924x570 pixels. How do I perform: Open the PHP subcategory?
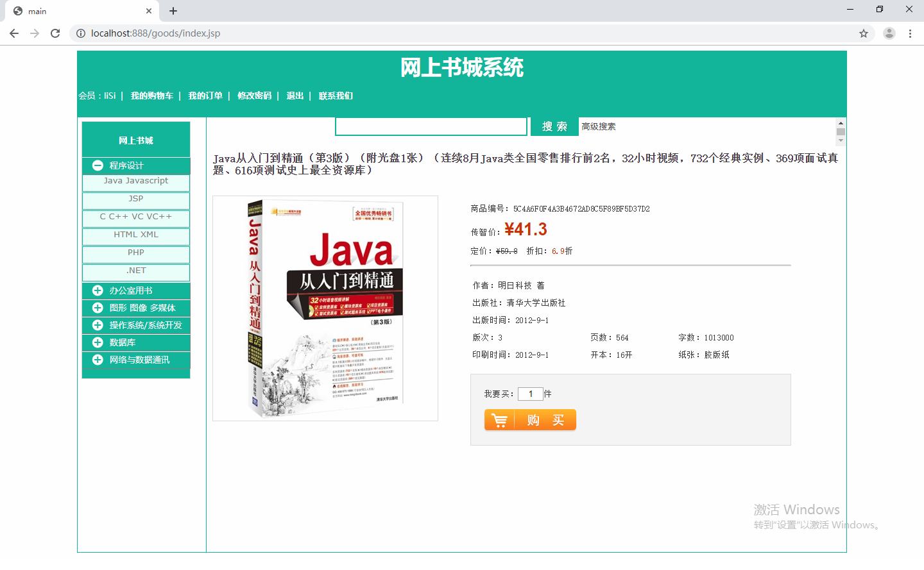pos(136,253)
